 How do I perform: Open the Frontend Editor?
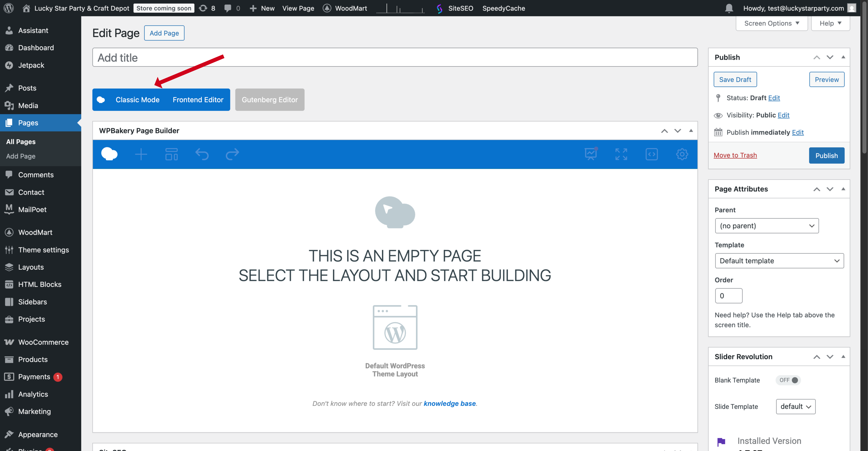(x=198, y=100)
